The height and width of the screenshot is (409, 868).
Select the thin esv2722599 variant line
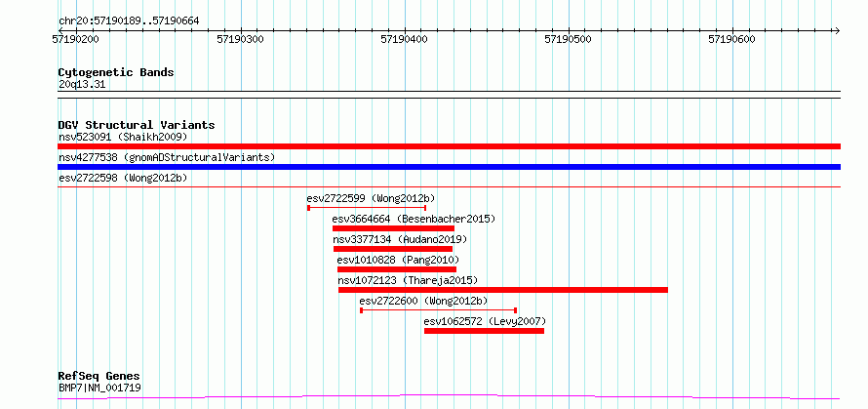coord(367,208)
